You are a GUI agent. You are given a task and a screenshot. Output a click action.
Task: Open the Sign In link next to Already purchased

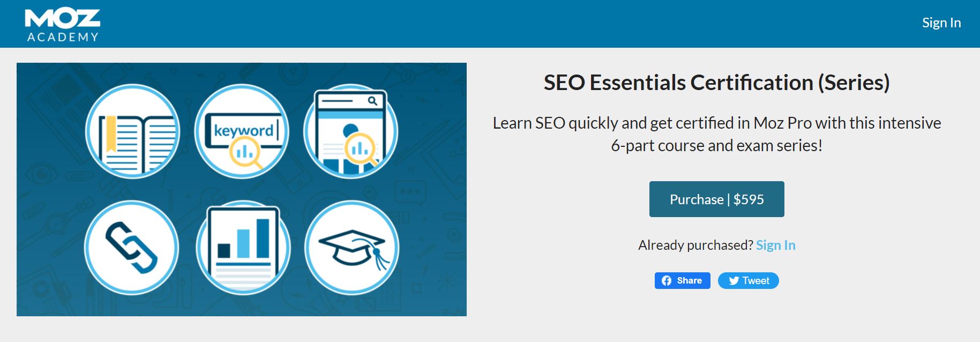click(x=775, y=245)
